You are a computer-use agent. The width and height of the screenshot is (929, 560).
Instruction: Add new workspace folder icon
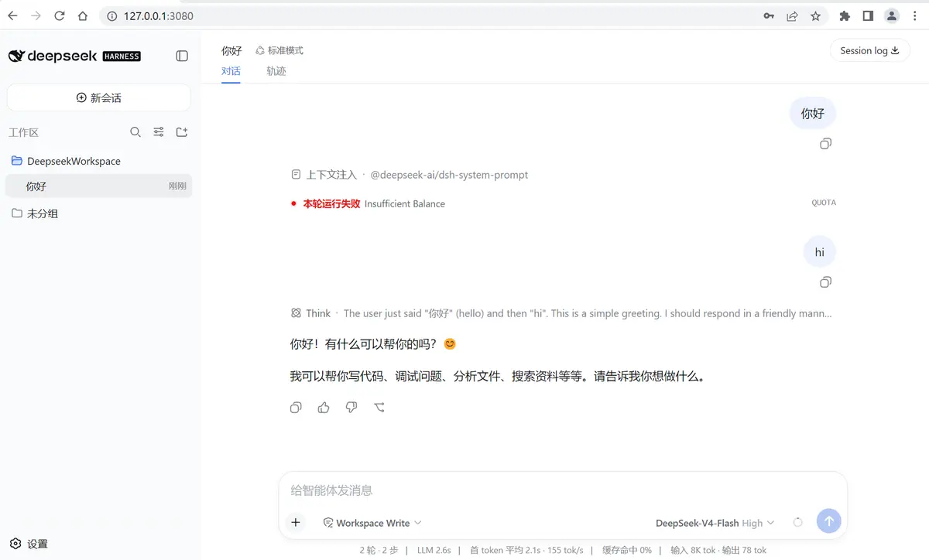pyautogui.click(x=182, y=132)
